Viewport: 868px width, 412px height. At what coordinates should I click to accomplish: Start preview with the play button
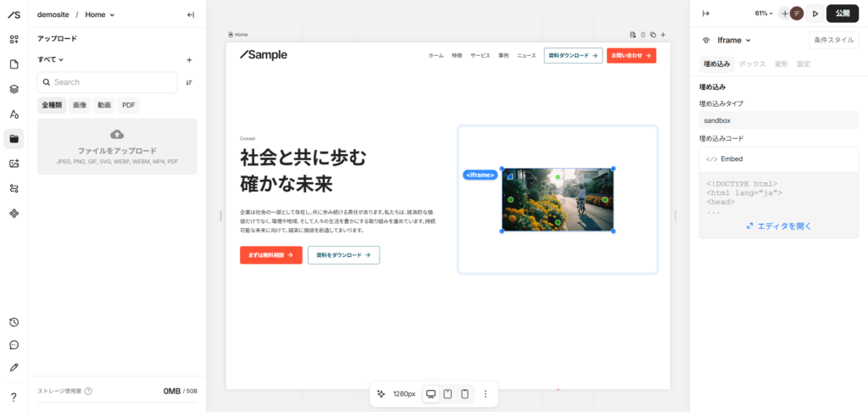coord(815,14)
